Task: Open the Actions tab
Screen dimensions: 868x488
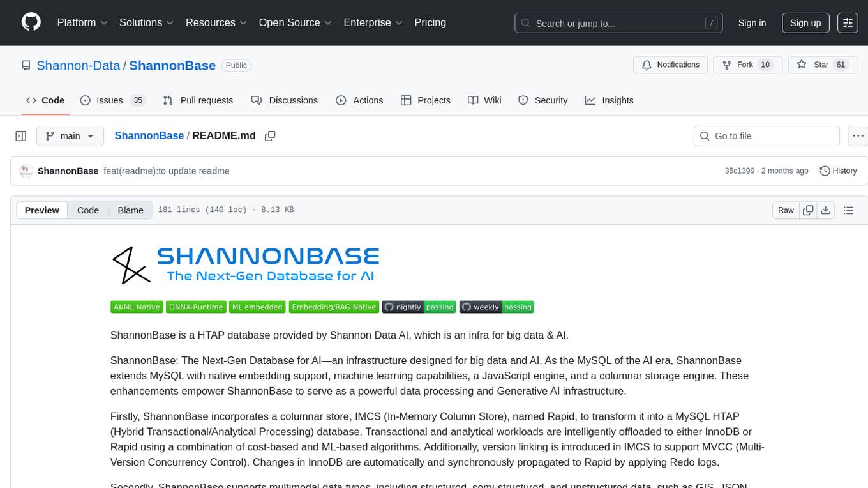Action: [359, 100]
